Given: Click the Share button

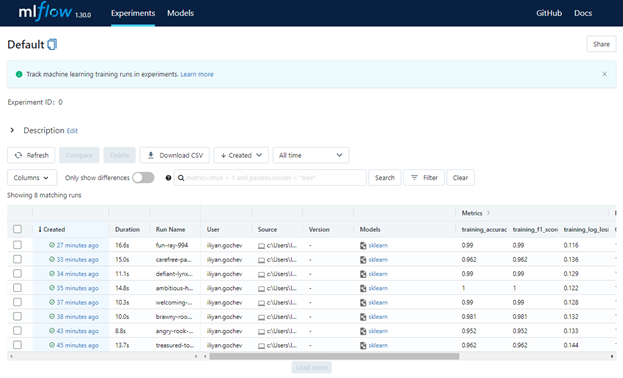Looking at the screenshot, I should click(601, 44).
